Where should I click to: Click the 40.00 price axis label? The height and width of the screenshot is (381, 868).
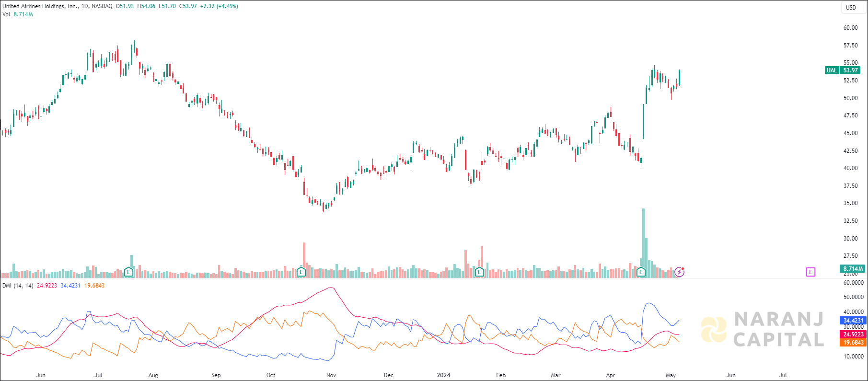tap(851, 168)
